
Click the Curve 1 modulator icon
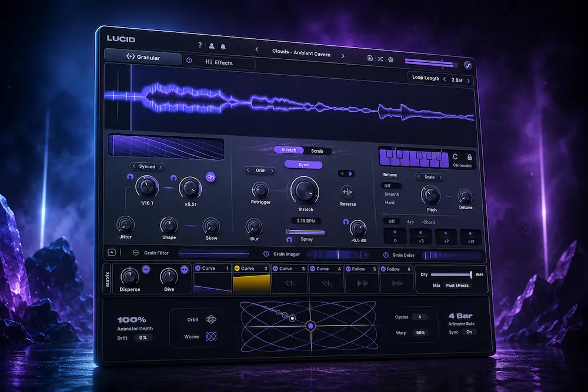198,268
